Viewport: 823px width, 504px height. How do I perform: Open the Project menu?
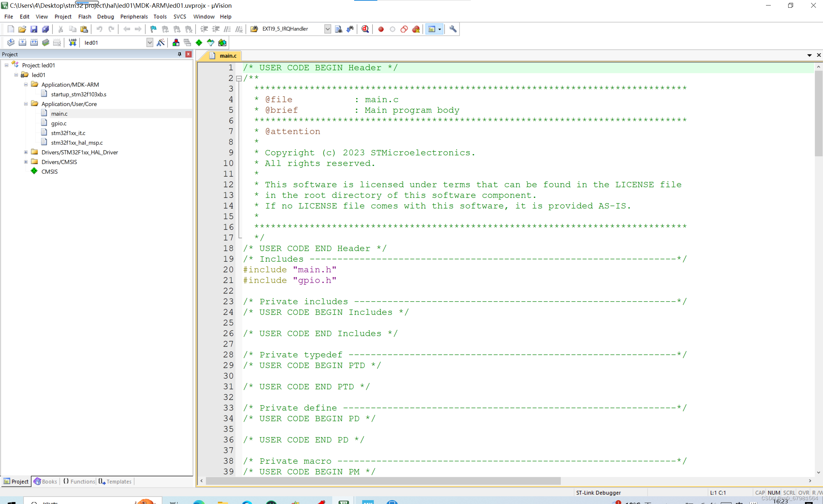63,16
